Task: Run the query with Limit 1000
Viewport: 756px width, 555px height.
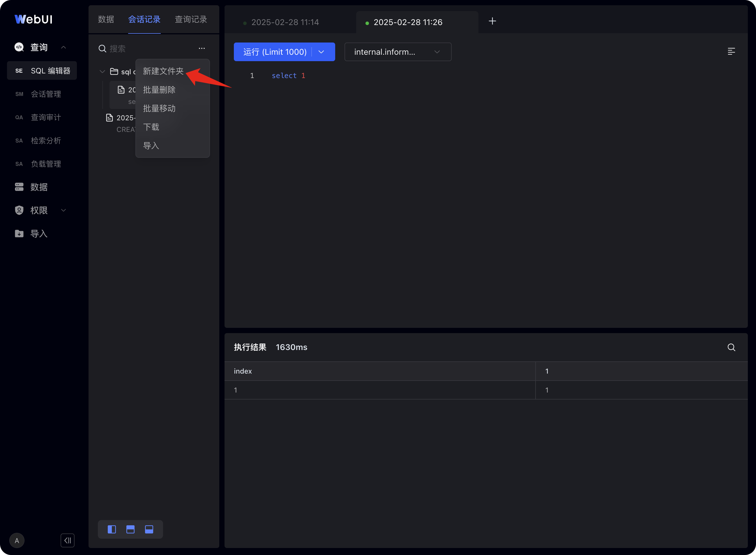Action: pos(275,52)
